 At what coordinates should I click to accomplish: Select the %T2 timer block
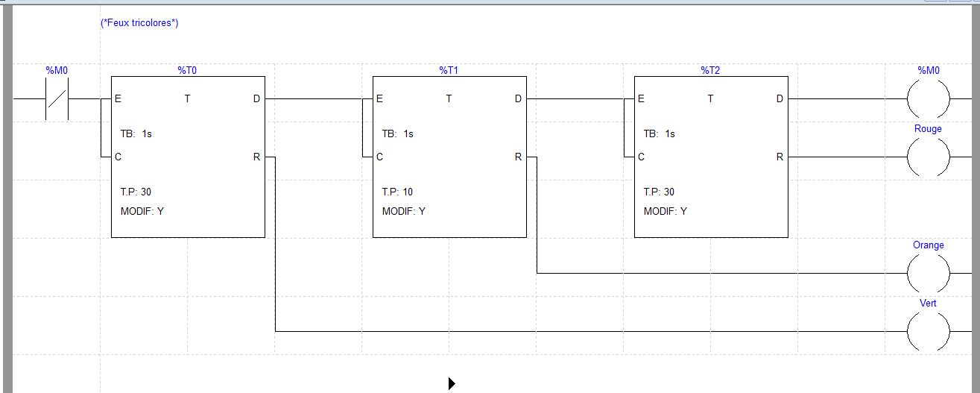(711, 157)
